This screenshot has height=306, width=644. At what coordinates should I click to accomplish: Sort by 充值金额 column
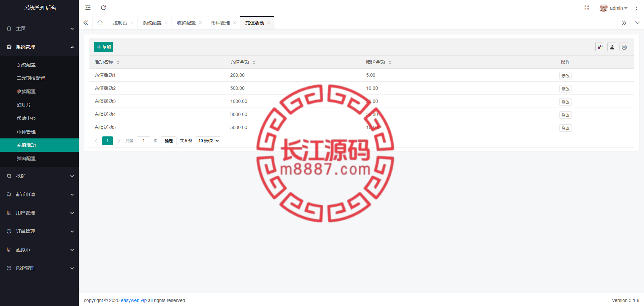pyautogui.click(x=254, y=62)
